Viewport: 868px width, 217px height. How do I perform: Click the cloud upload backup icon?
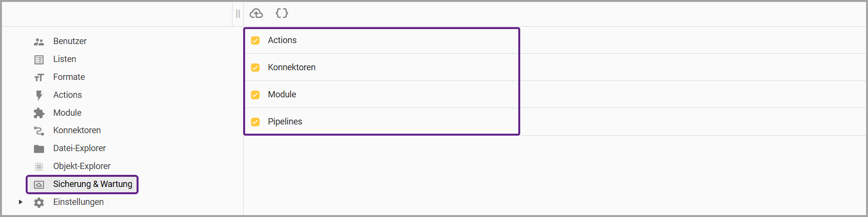pyautogui.click(x=256, y=14)
